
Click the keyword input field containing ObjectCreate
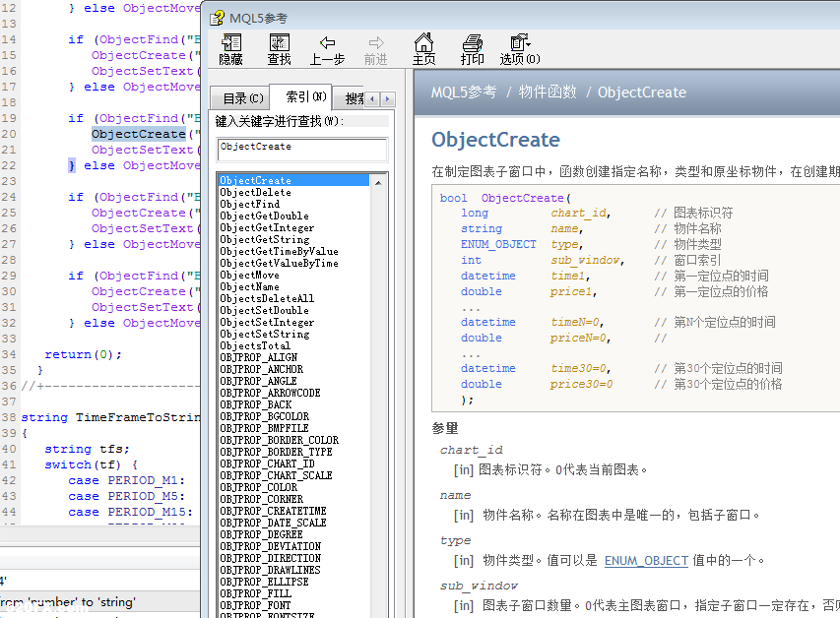(x=302, y=149)
